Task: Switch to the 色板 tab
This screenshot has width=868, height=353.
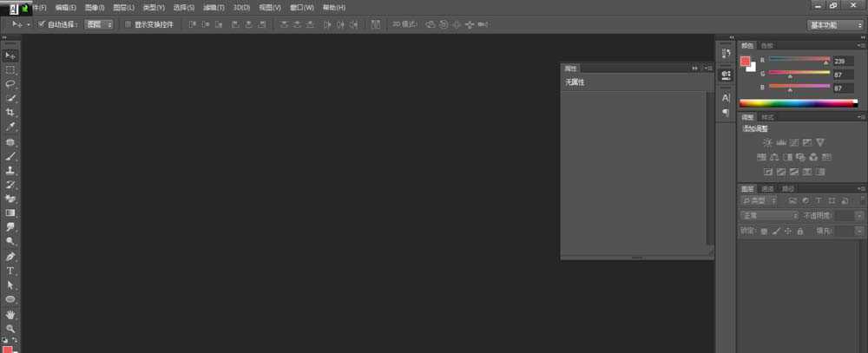Action: coord(766,45)
